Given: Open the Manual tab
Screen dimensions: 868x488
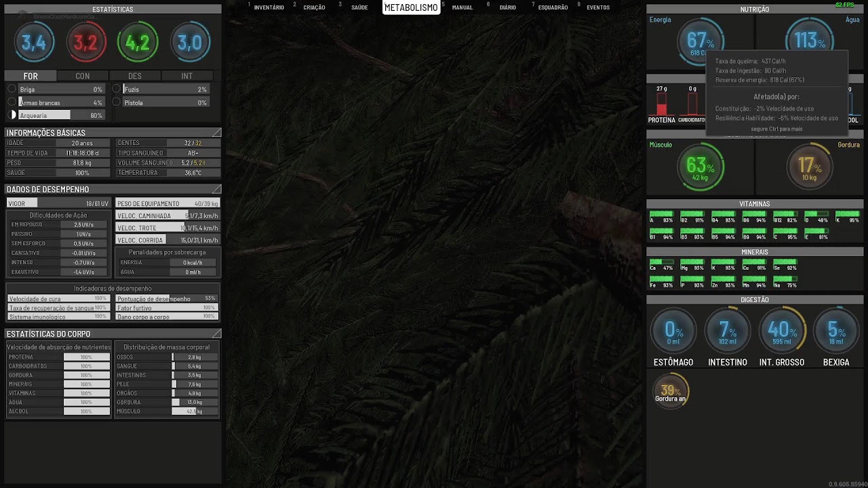Looking at the screenshot, I should [462, 7].
